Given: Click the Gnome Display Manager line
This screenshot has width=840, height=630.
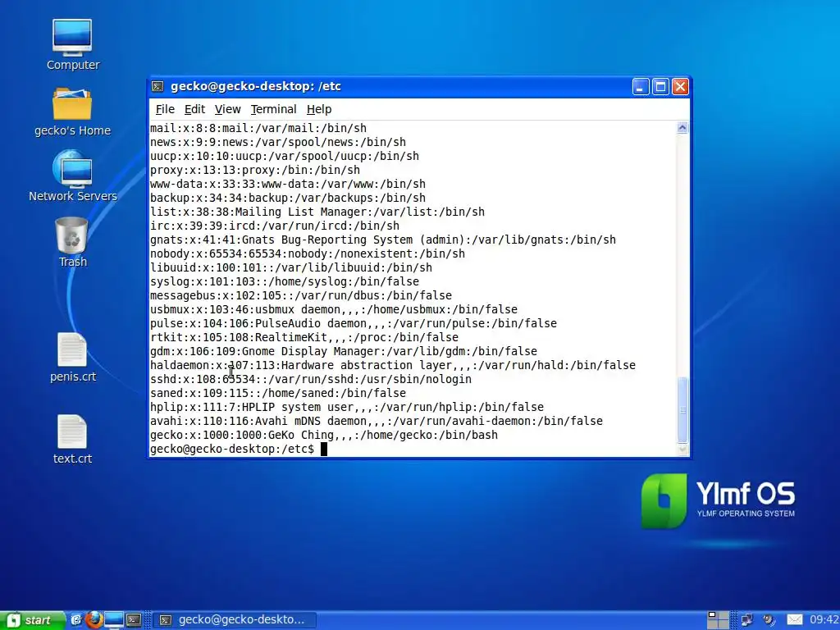Looking at the screenshot, I should click(x=344, y=351).
